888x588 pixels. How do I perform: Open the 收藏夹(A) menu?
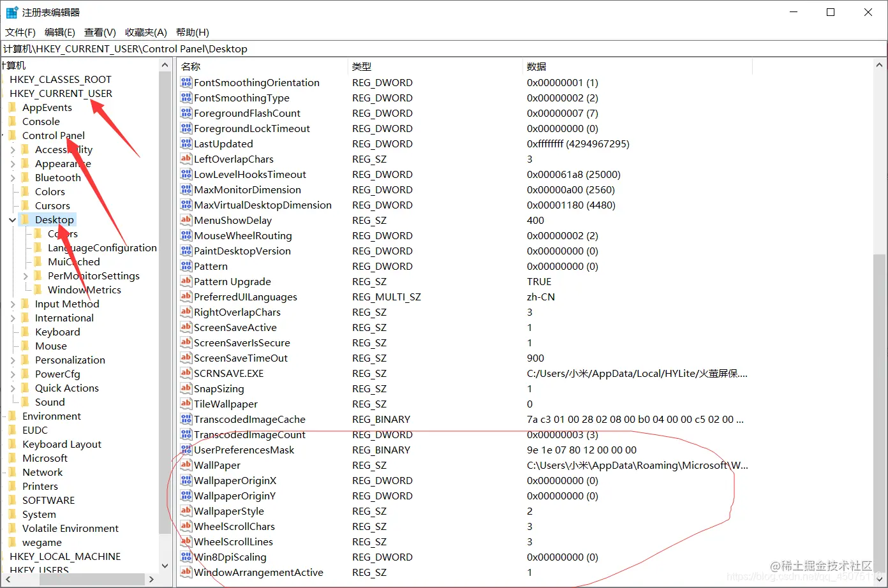(146, 33)
